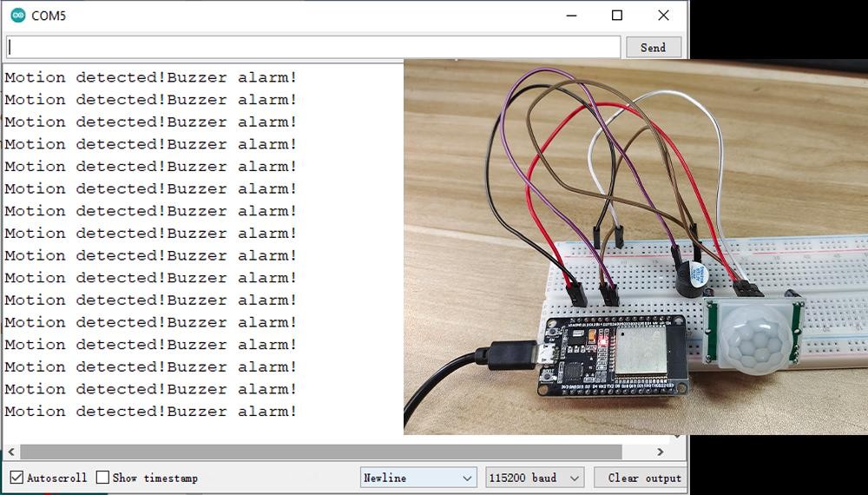Open the Newline line-ending dropdown
This screenshot has height=495, width=868.
pyautogui.click(x=418, y=478)
